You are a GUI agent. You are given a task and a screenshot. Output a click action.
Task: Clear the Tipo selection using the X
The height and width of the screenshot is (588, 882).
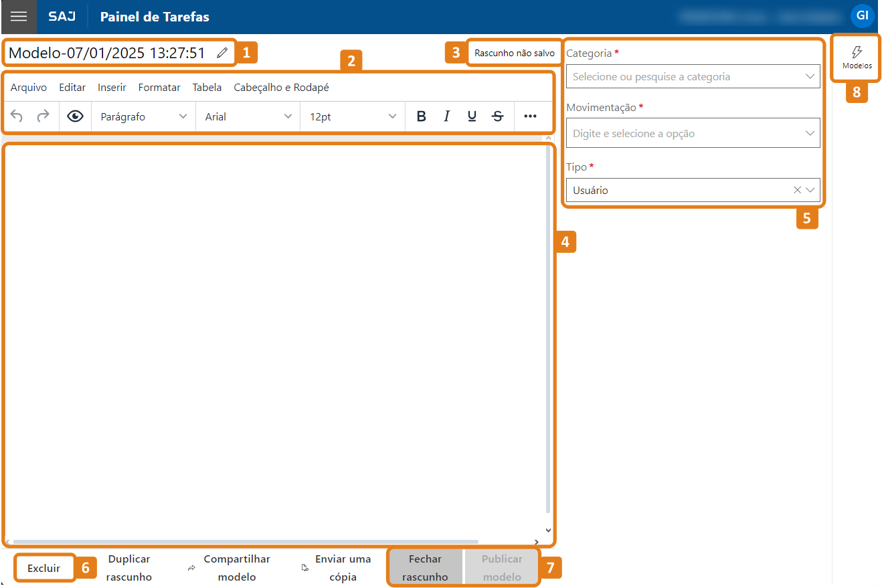click(796, 190)
